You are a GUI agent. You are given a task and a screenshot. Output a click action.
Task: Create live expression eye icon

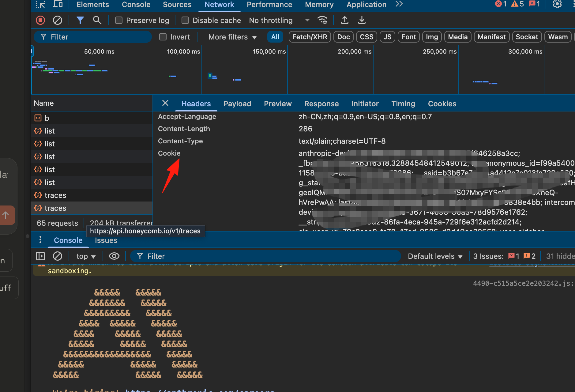(x=114, y=256)
